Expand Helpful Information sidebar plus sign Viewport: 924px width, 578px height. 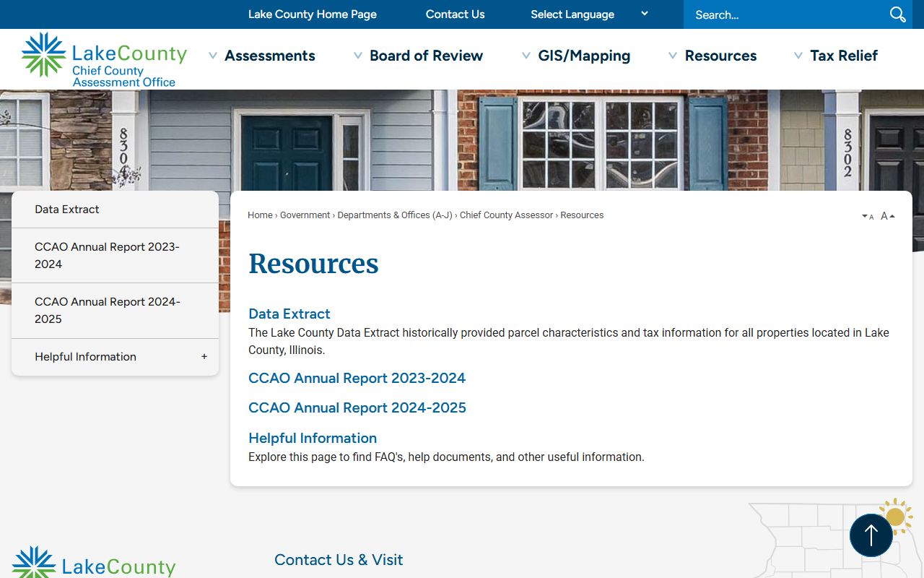[x=204, y=357]
